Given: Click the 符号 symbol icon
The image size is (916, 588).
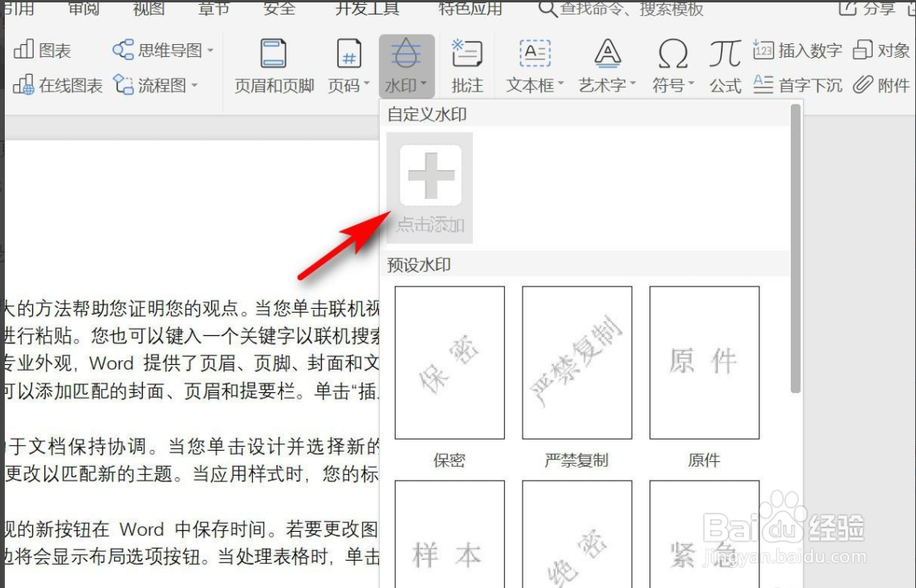Looking at the screenshot, I should point(673,55).
